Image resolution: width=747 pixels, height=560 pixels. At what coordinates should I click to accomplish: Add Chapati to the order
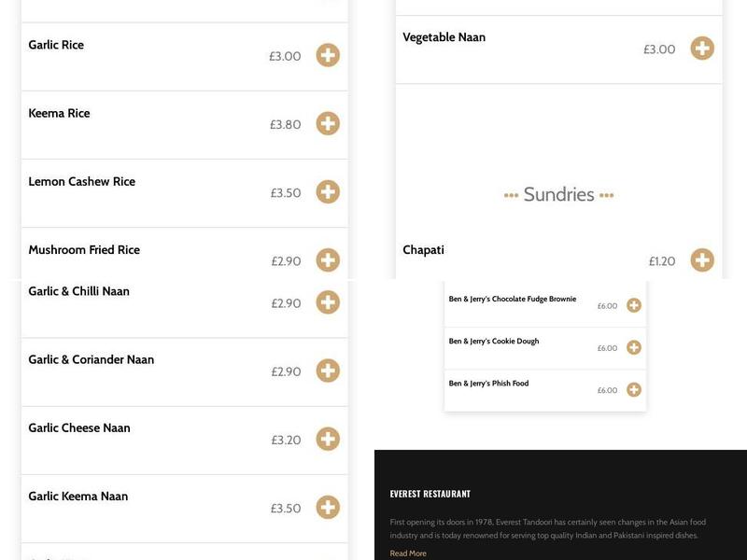tap(702, 261)
